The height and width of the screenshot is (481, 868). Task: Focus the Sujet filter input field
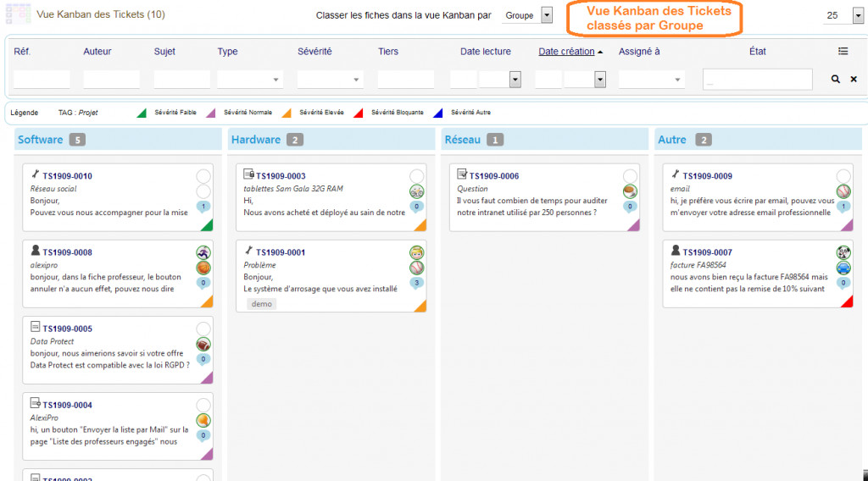pos(182,80)
